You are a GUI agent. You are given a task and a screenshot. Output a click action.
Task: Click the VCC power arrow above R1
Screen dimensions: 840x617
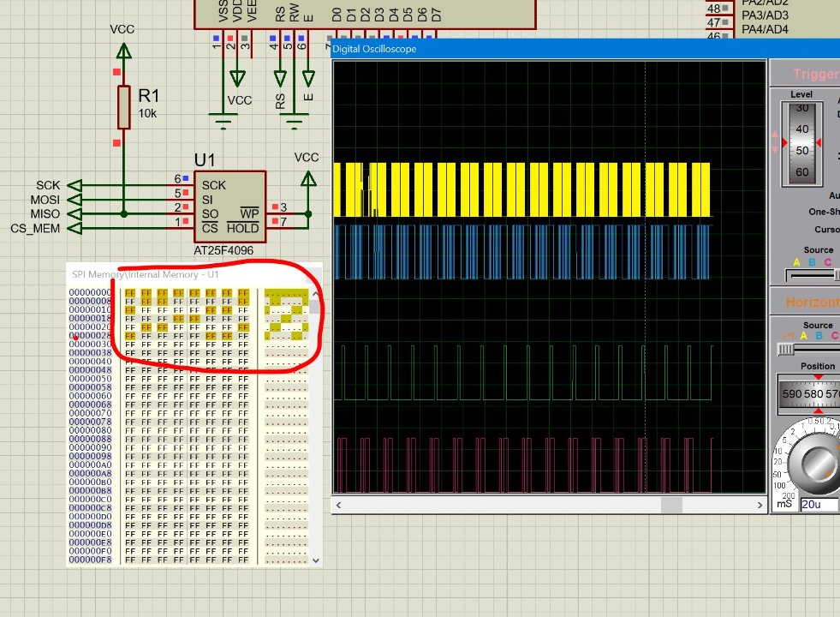pyautogui.click(x=124, y=51)
